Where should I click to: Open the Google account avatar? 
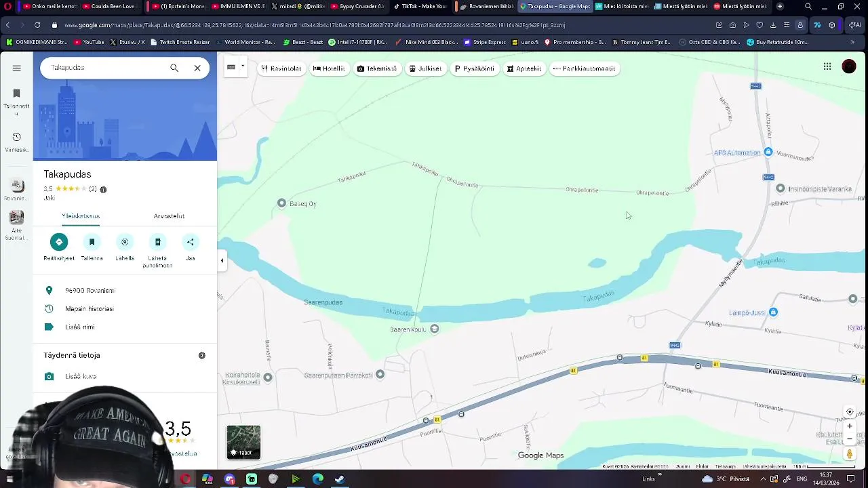tap(849, 66)
